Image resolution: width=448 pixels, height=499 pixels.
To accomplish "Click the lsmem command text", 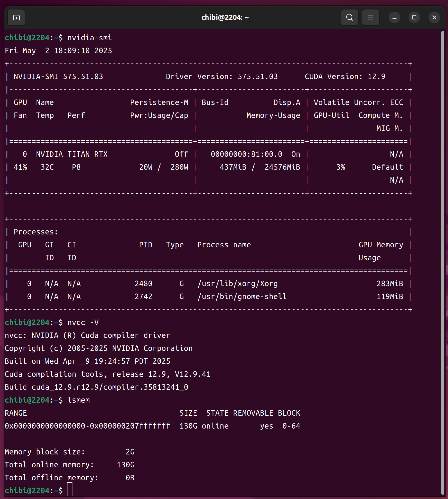I will [x=79, y=400].
